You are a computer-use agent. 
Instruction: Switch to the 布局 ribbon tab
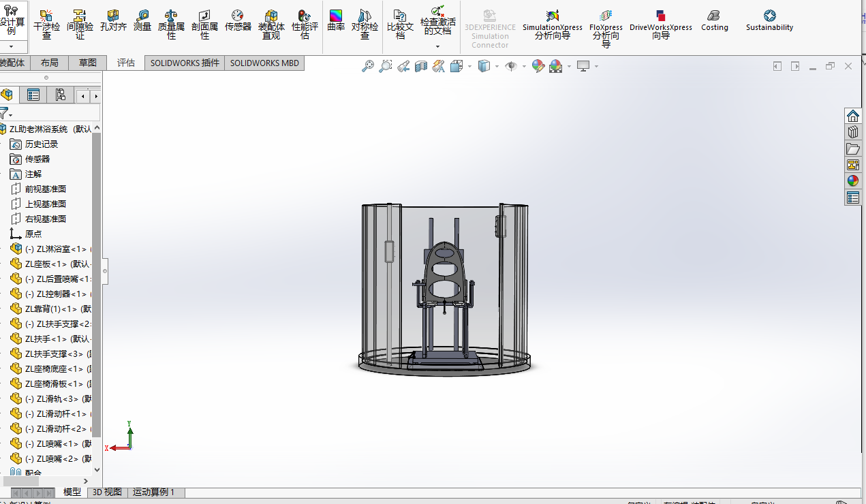coord(50,63)
